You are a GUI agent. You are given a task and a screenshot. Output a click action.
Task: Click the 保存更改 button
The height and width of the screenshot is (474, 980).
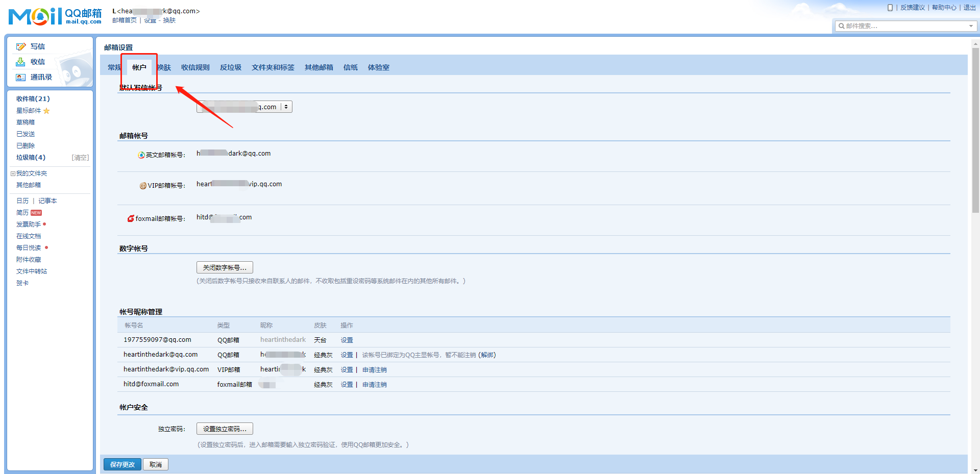(x=122, y=464)
